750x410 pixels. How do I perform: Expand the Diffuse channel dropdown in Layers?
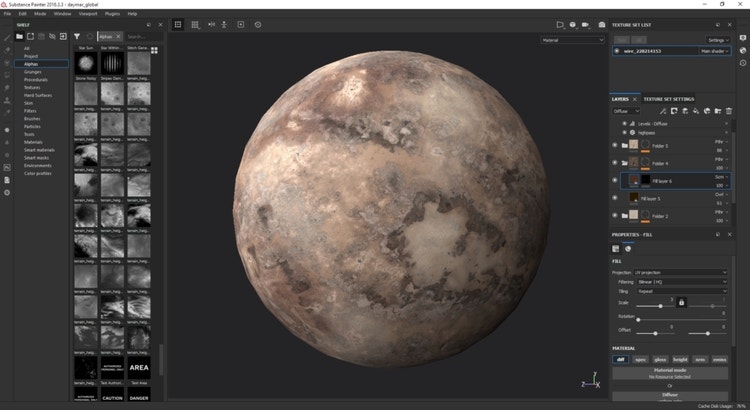[x=627, y=111]
